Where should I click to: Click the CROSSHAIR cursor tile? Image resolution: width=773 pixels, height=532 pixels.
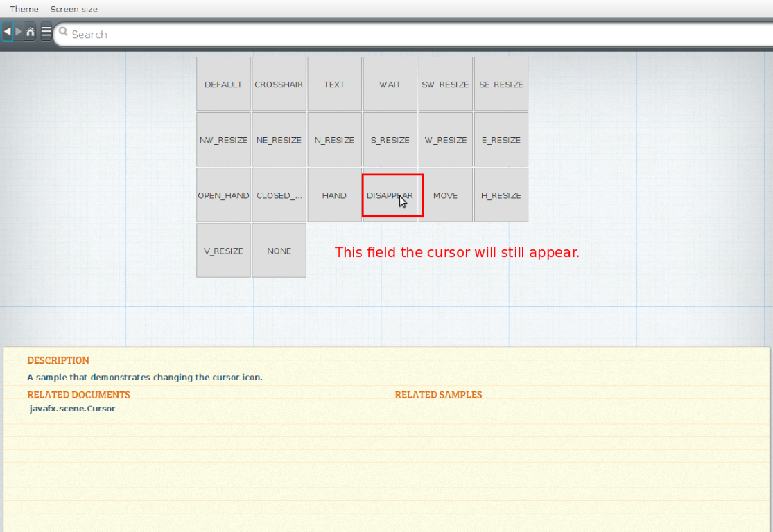279,84
